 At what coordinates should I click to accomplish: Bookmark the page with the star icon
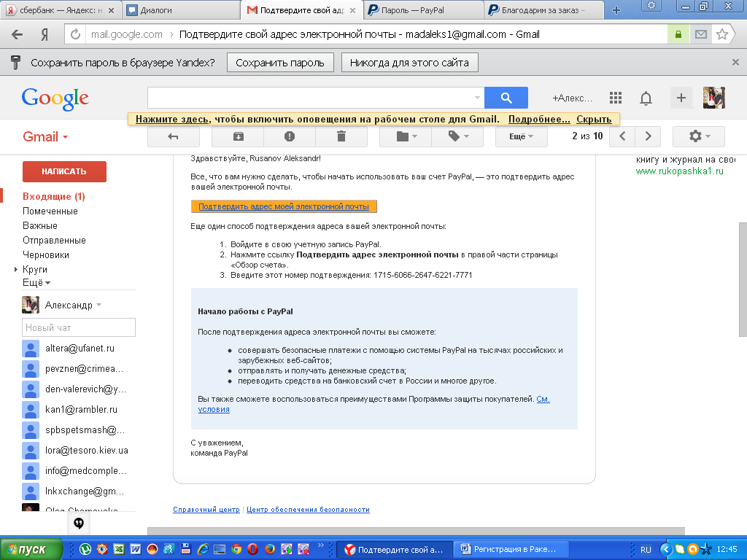click(x=722, y=34)
